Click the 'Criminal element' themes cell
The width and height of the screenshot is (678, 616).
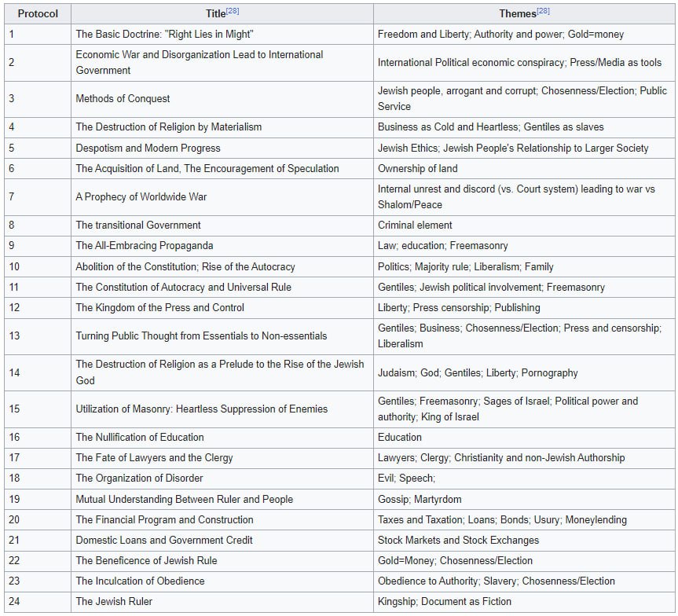pos(524,225)
